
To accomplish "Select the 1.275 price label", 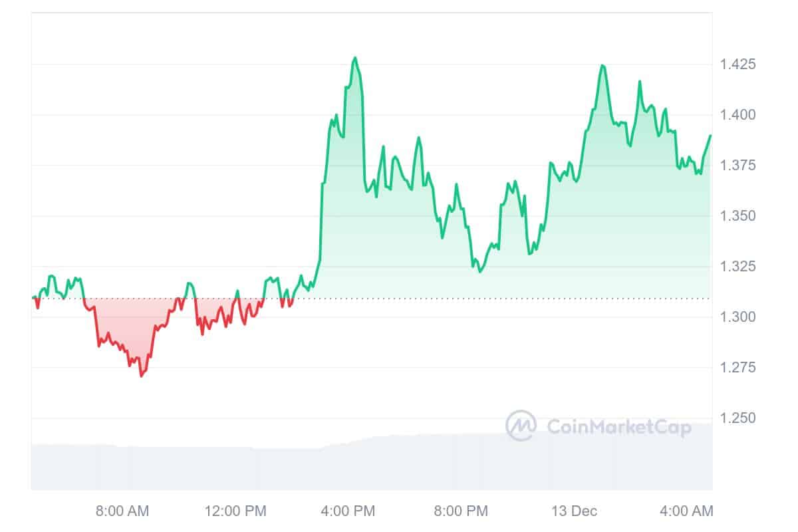I will 737,368.
